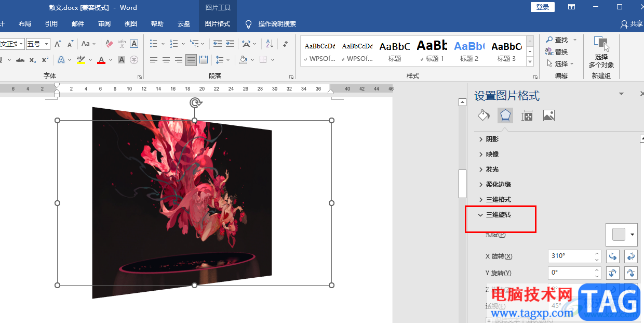Apply distributed alignment
Viewport: 644px width, 323px height.
(x=204, y=60)
